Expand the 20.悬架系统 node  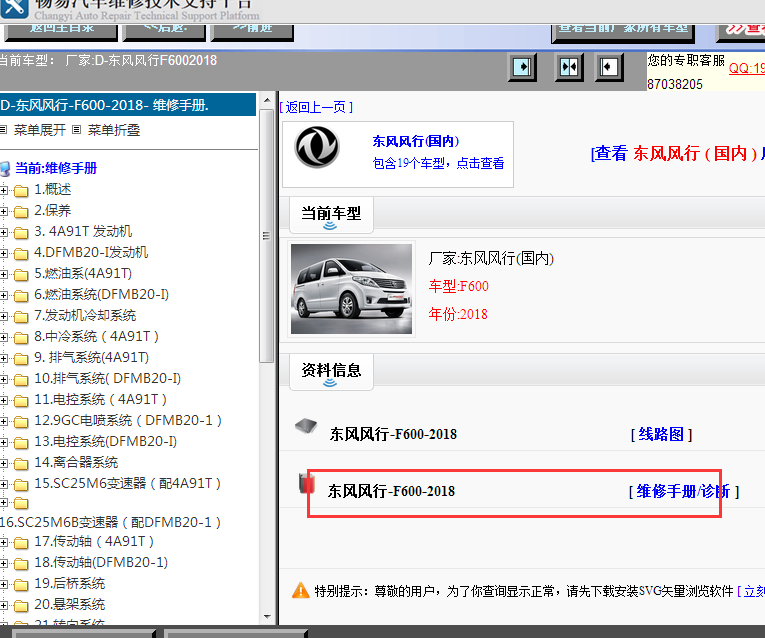point(4,605)
